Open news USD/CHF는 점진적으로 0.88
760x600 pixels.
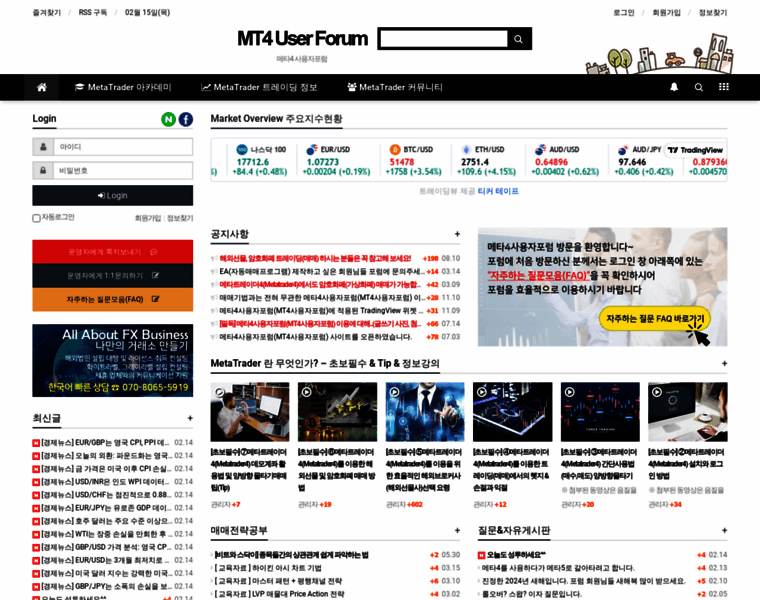pyautogui.click(x=107, y=495)
